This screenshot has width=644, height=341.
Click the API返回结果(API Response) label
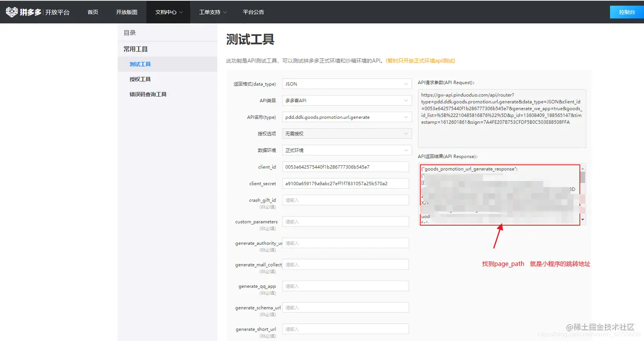coord(448,157)
